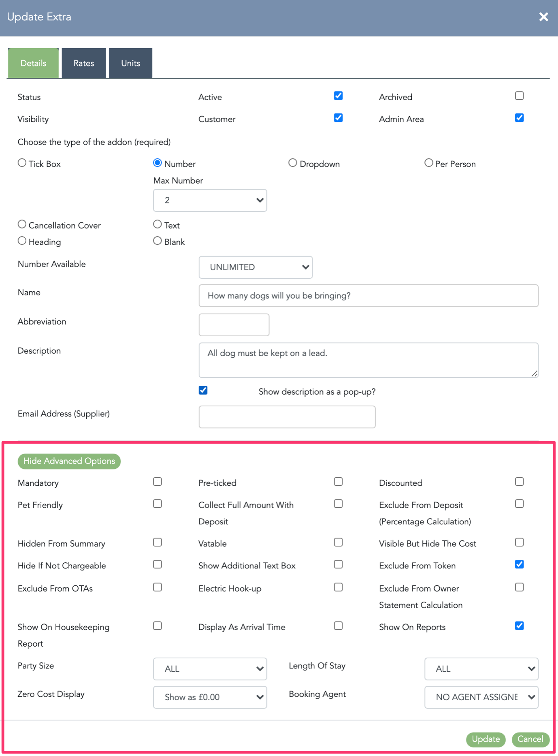Click the Abbreviation input field
Image resolution: width=558 pixels, height=756 pixels.
(x=234, y=325)
